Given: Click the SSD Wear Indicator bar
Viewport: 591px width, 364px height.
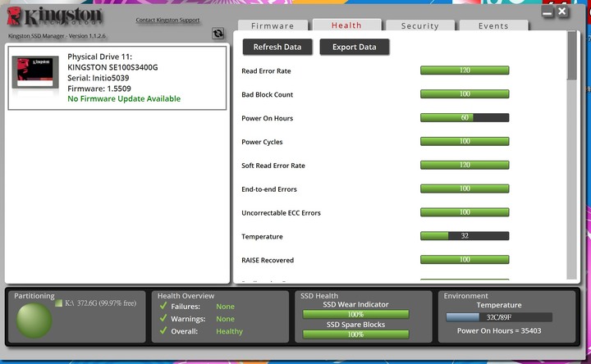Looking at the screenshot, I should point(355,314).
